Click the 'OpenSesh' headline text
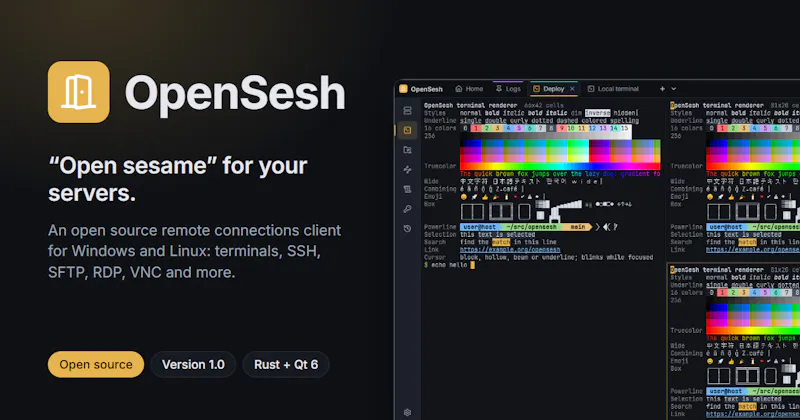Image resolution: width=800 pixels, height=420 pixels. [235, 93]
